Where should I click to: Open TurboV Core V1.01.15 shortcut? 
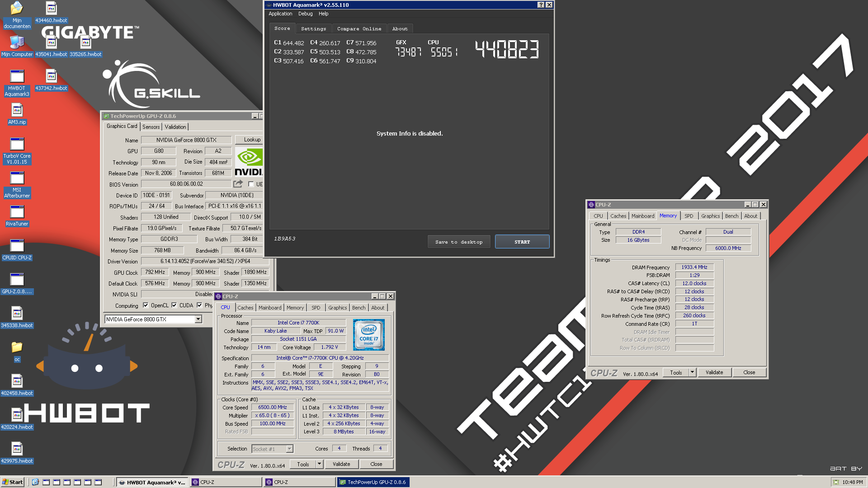pyautogui.click(x=17, y=150)
